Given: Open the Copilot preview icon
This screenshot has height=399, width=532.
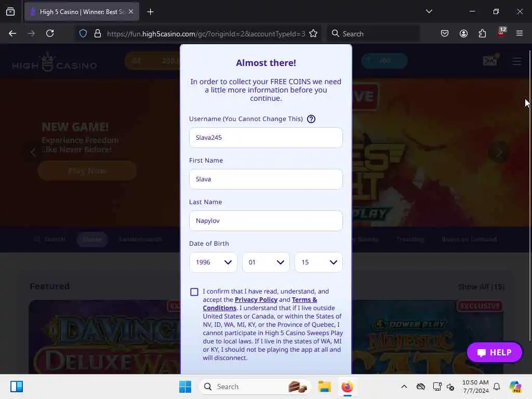Looking at the screenshot, I should coord(515,387).
